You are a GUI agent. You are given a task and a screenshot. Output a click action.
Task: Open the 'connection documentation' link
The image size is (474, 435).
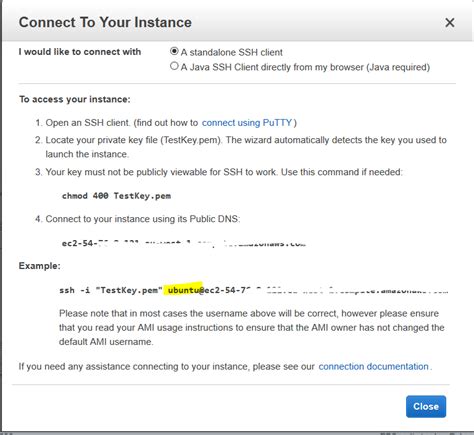[x=373, y=366]
